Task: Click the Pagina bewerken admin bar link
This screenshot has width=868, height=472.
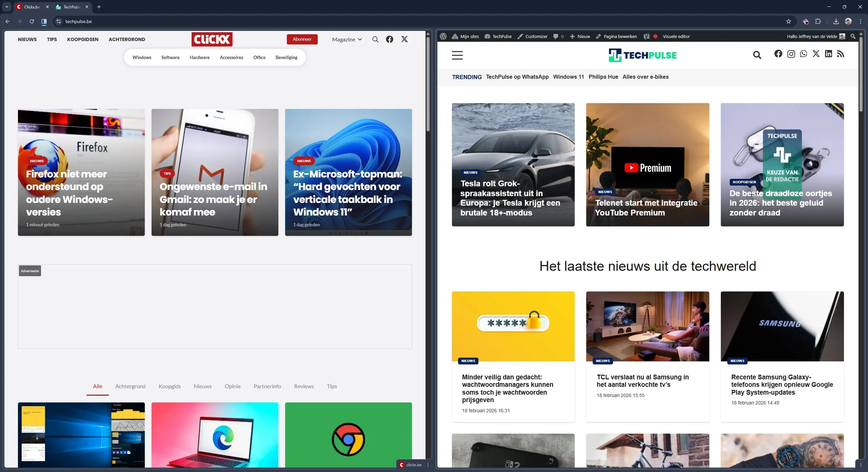Action: [x=620, y=36]
